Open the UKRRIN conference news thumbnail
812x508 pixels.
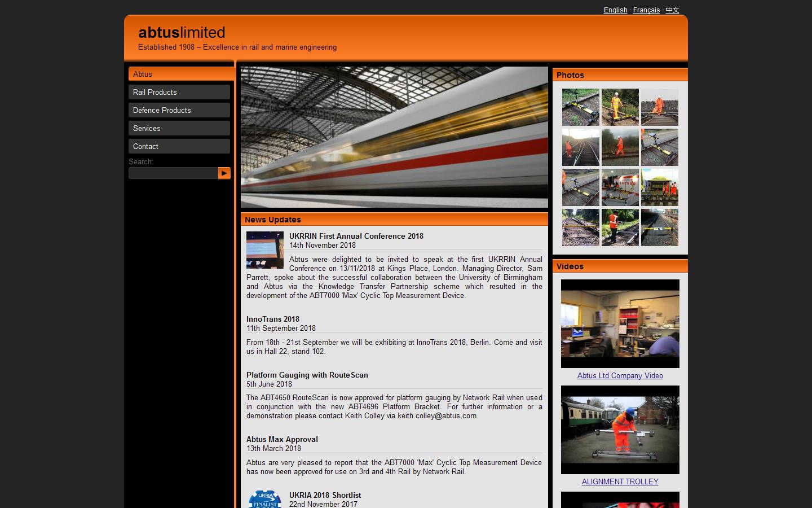264,250
